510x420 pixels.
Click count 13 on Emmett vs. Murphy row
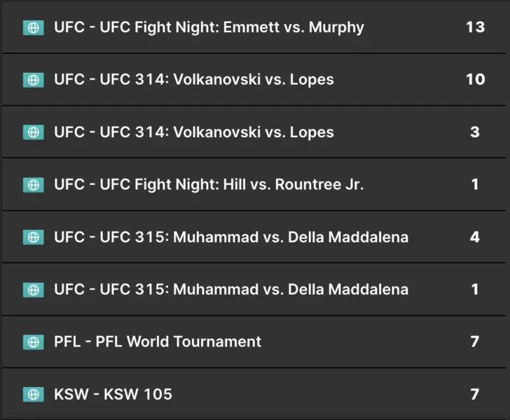475,27
